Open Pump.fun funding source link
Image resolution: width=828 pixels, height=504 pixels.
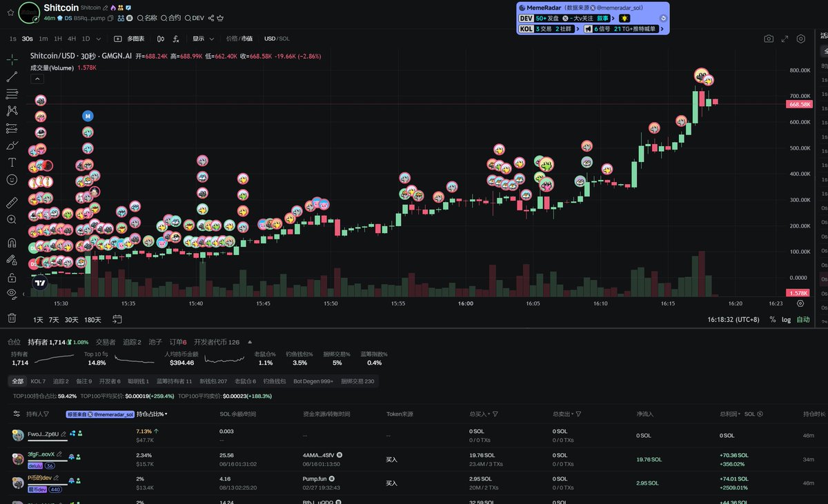tap(315, 478)
